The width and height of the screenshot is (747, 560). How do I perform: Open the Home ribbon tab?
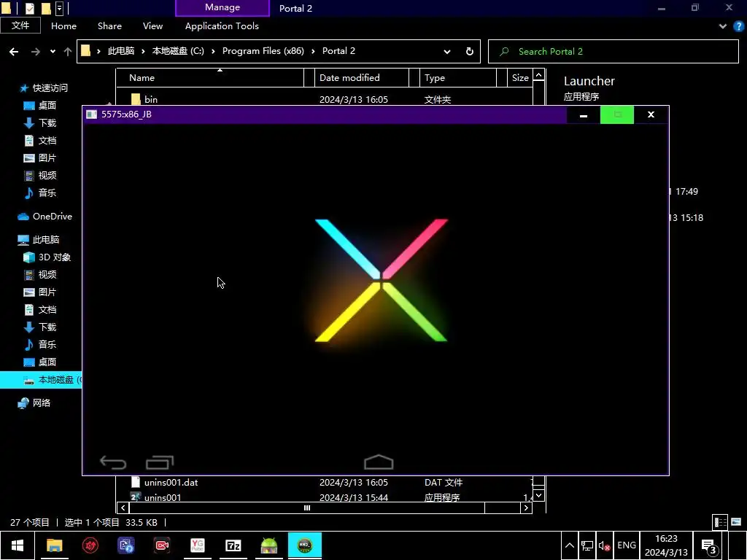tap(63, 26)
